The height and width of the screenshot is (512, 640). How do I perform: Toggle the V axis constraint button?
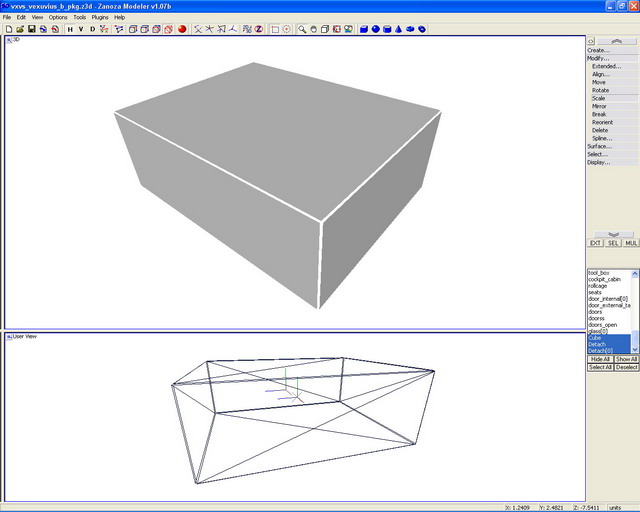[81, 29]
